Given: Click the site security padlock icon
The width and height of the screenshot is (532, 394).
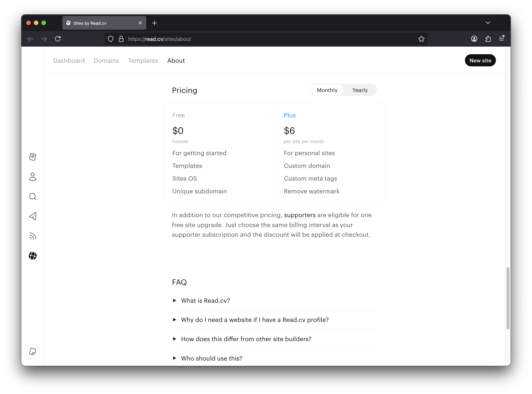Looking at the screenshot, I should (x=121, y=39).
